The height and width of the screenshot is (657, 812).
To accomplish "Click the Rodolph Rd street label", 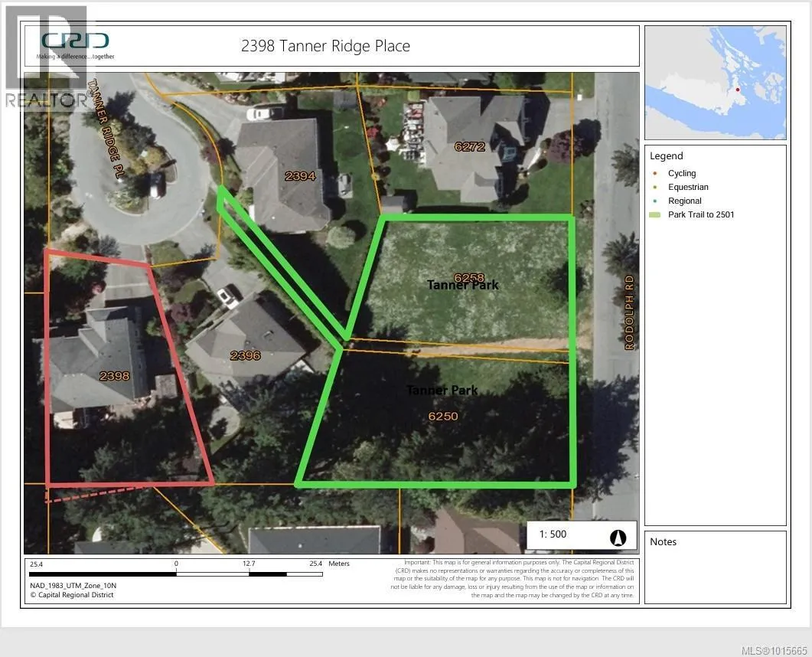I will [630, 312].
